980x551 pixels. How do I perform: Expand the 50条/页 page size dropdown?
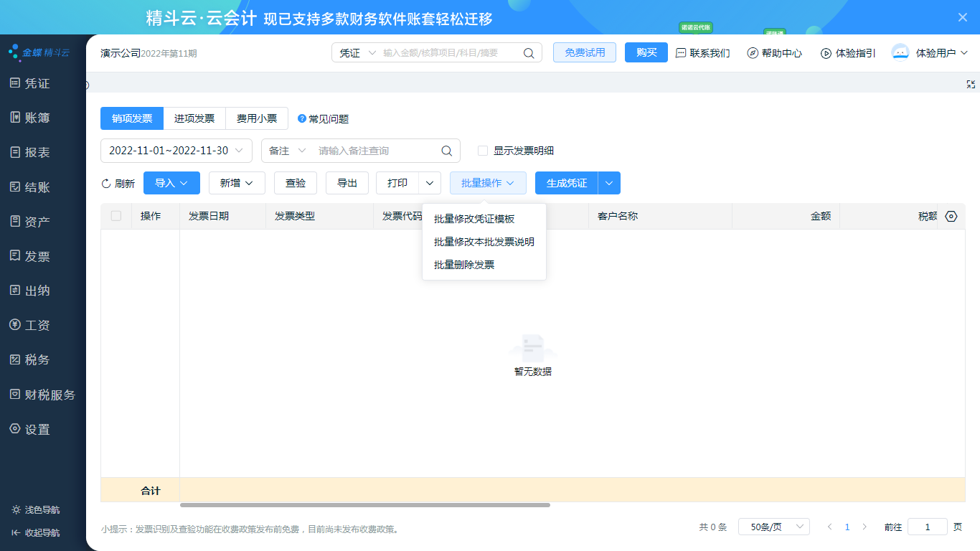point(774,527)
